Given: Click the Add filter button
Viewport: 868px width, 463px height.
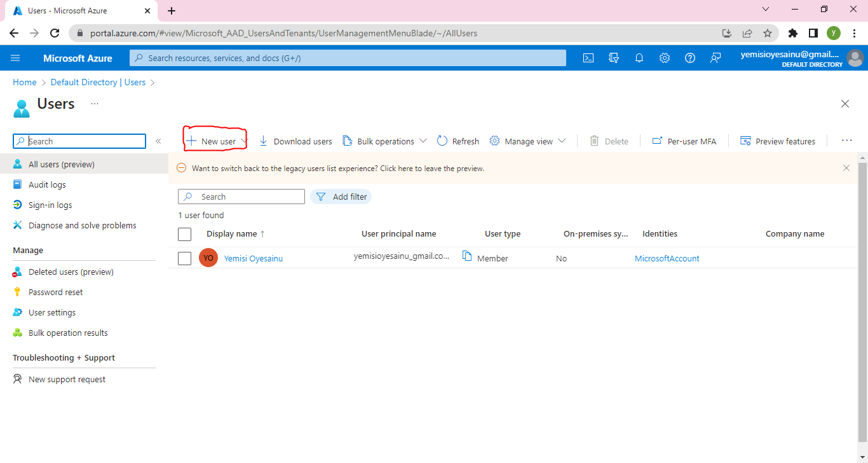Looking at the screenshot, I should click(341, 197).
